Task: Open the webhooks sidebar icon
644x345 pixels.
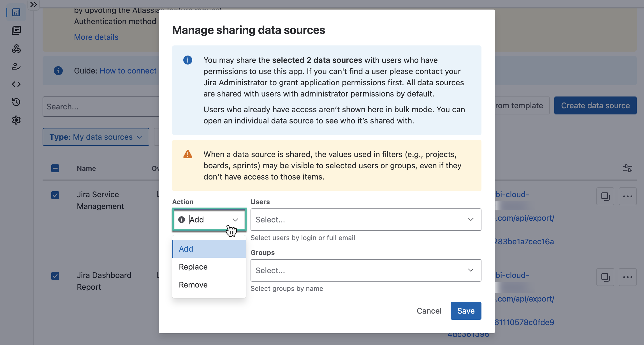Action: 16,49
